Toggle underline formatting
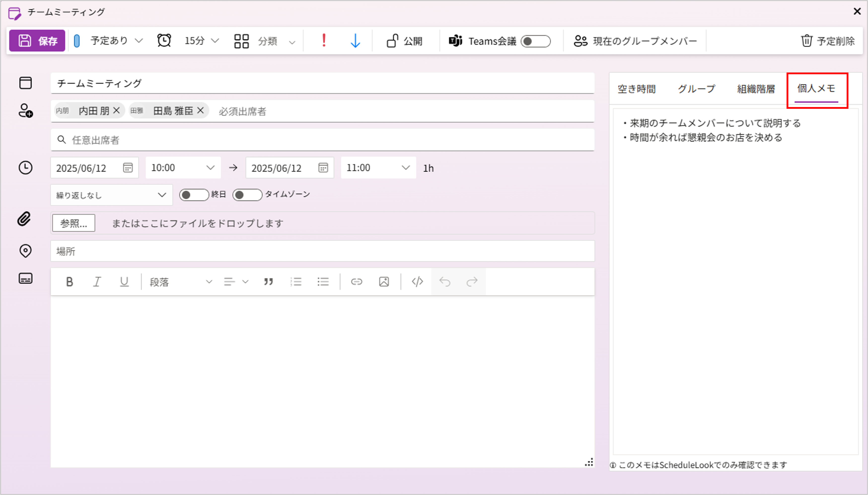The height and width of the screenshot is (495, 868). coord(124,282)
